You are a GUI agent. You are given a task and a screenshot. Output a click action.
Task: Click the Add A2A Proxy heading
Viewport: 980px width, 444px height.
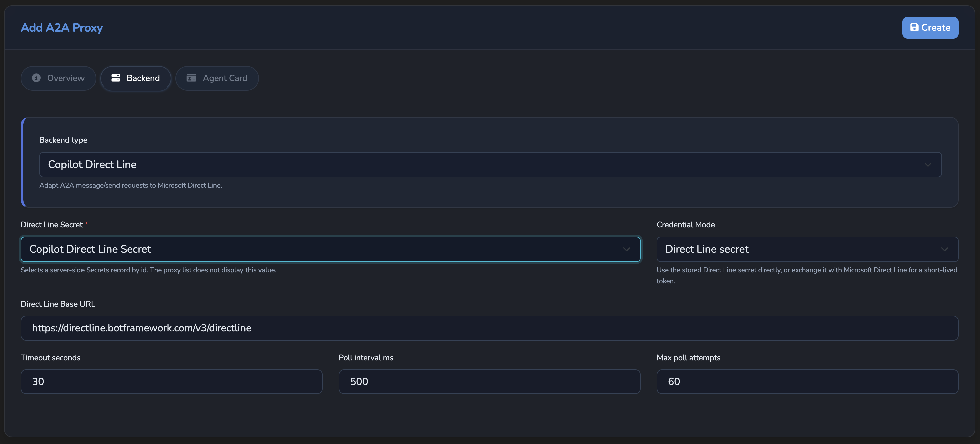[62, 28]
